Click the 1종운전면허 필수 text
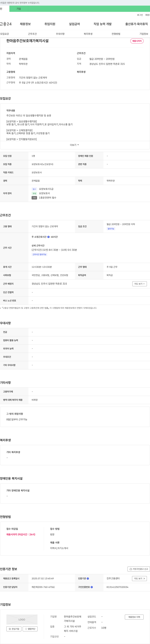 point(48,198)
